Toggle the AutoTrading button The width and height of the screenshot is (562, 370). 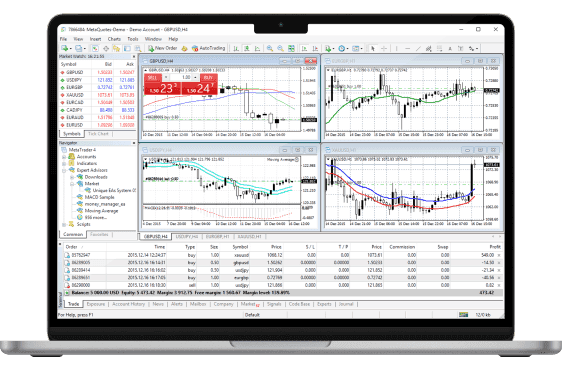(x=209, y=48)
